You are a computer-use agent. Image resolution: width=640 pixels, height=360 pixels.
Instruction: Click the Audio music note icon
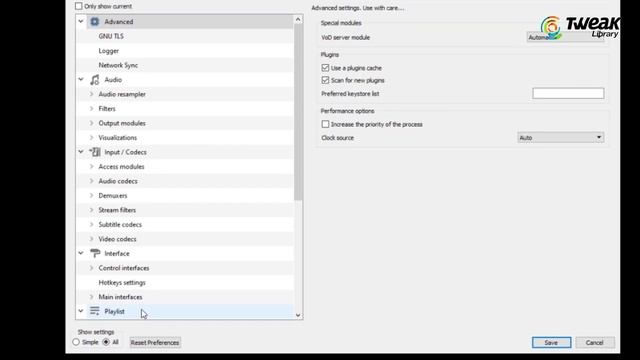click(x=95, y=80)
